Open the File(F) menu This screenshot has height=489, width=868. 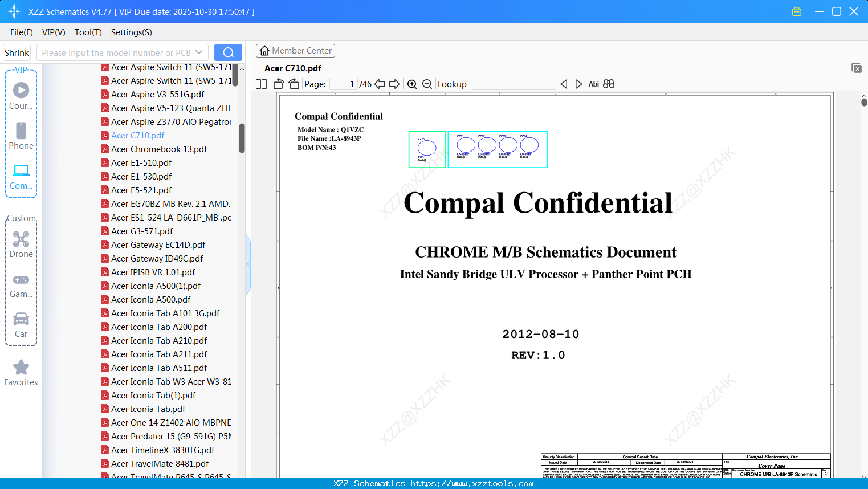pos(22,32)
